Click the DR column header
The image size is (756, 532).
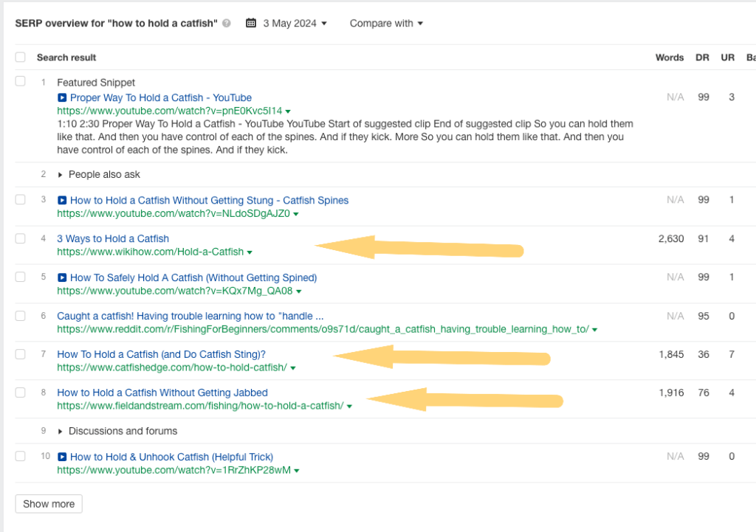click(x=702, y=57)
